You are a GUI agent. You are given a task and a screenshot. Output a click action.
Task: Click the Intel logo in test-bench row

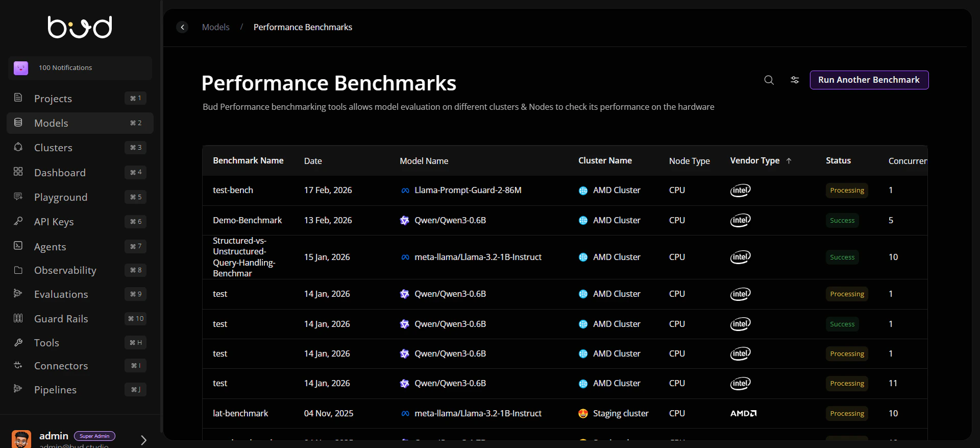point(740,191)
